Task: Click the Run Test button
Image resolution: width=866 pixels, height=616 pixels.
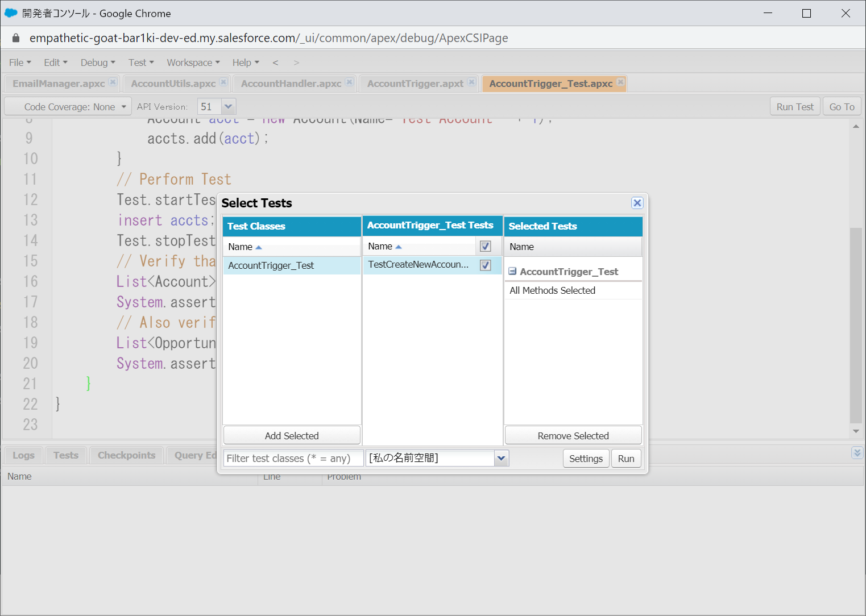Action: point(795,106)
